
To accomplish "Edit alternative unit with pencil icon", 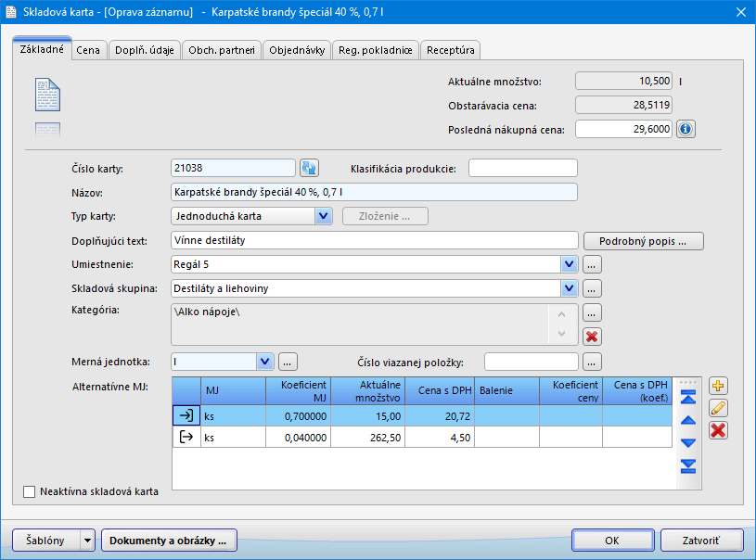I will click(x=718, y=408).
